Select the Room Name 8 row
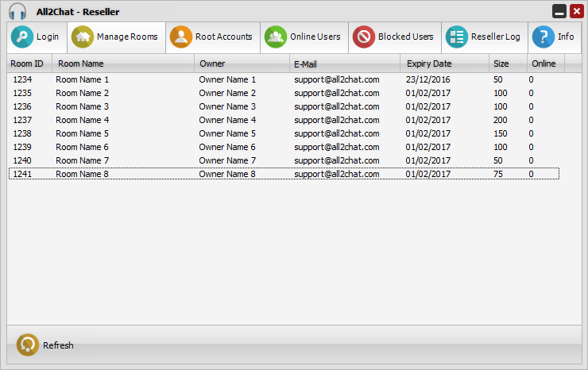The height and width of the screenshot is (370, 588). (82, 175)
